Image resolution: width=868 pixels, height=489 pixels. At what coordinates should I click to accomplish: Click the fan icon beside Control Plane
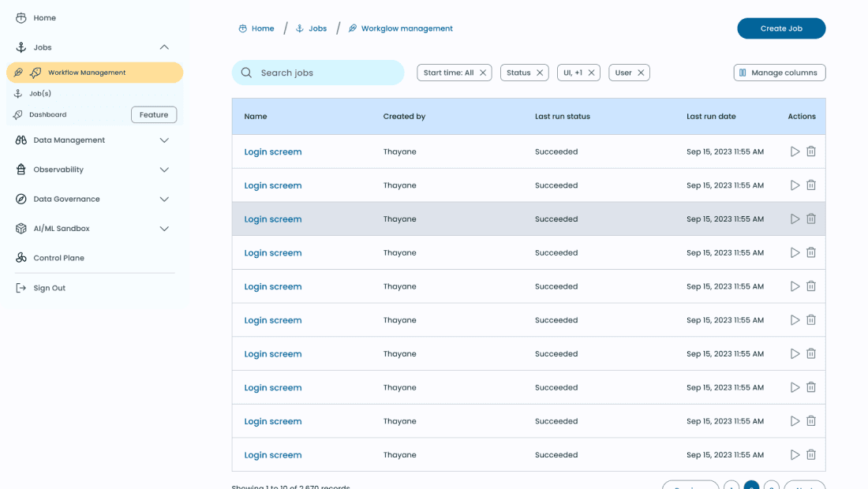click(x=21, y=258)
